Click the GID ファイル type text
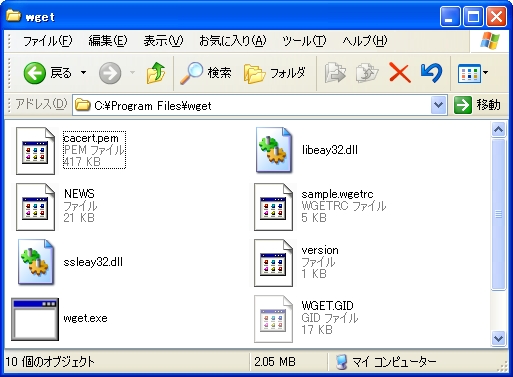Viewport: 513px width, 377px height. (330, 318)
